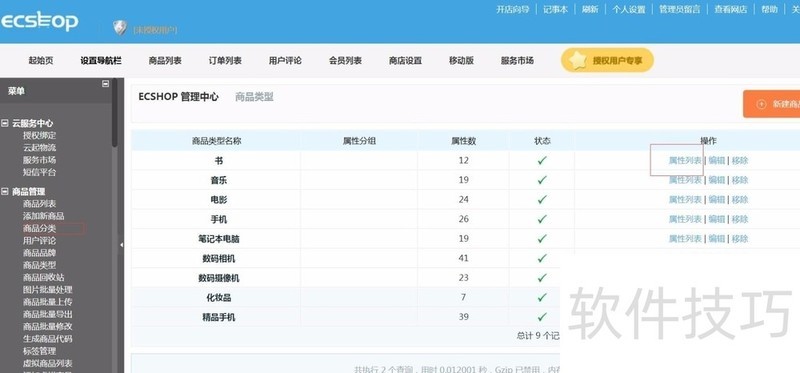Open 云起物流 in the sidebar
800x373 pixels.
tap(39, 147)
